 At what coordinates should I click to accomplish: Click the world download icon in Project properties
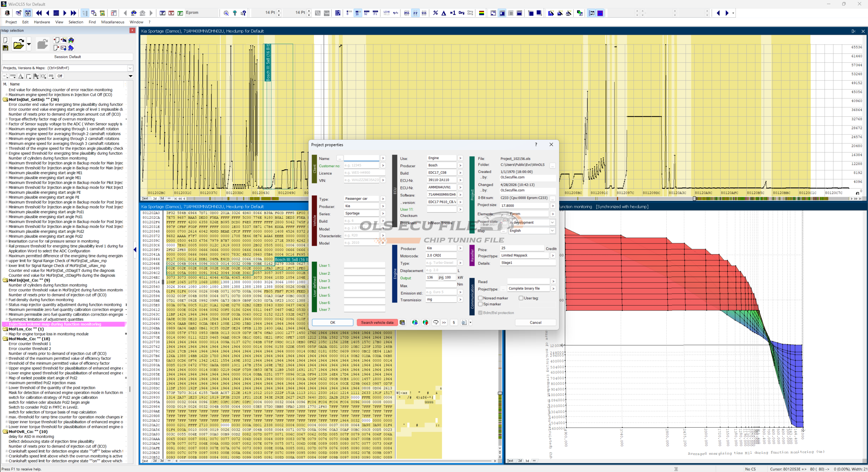415,322
